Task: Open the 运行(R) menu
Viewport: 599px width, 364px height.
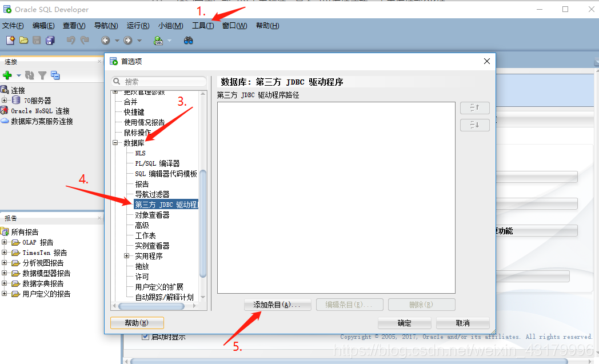Action: 138,26
